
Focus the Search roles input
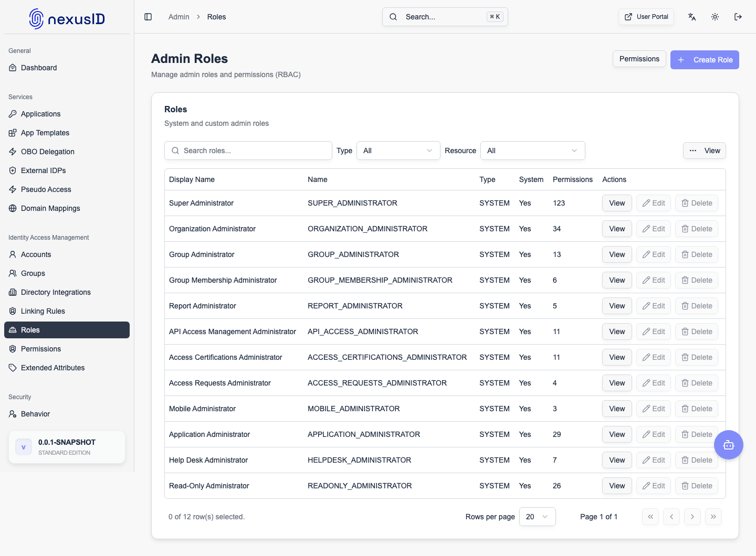(x=248, y=151)
